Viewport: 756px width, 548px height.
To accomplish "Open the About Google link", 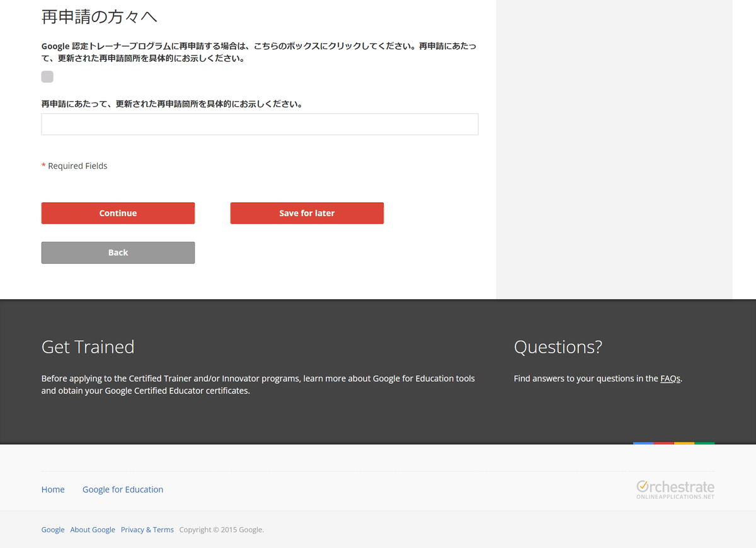I will (x=93, y=530).
